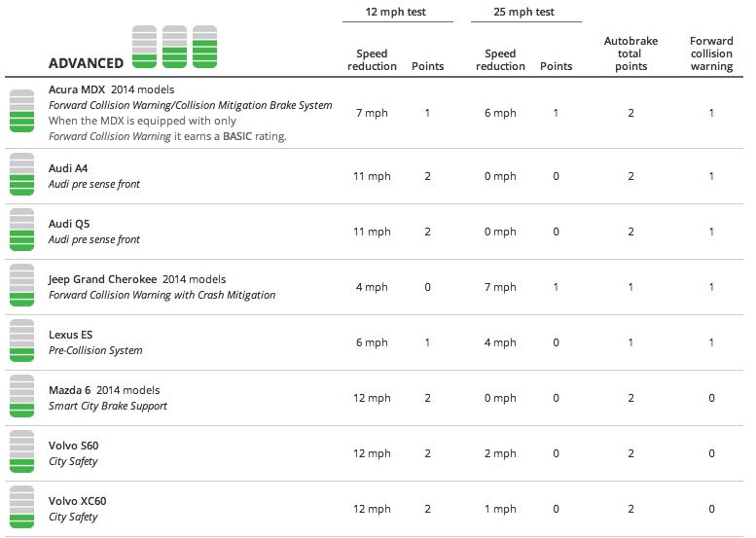Click the rating icon beside Volvo XC60
The image size is (756, 538).
(x=21, y=507)
